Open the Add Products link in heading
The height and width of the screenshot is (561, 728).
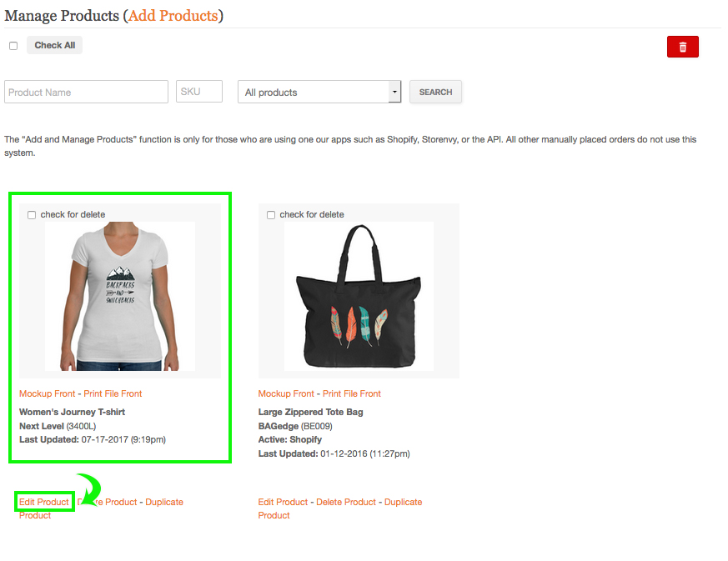pyautogui.click(x=173, y=16)
